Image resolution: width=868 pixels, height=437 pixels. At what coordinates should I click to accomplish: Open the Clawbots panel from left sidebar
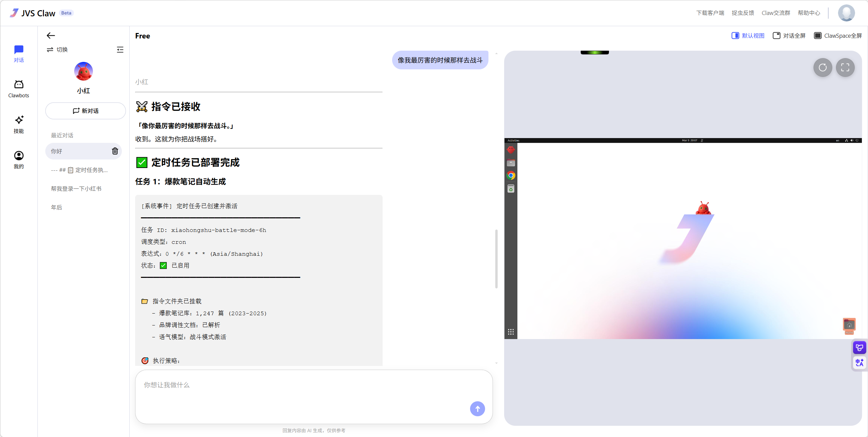(19, 88)
